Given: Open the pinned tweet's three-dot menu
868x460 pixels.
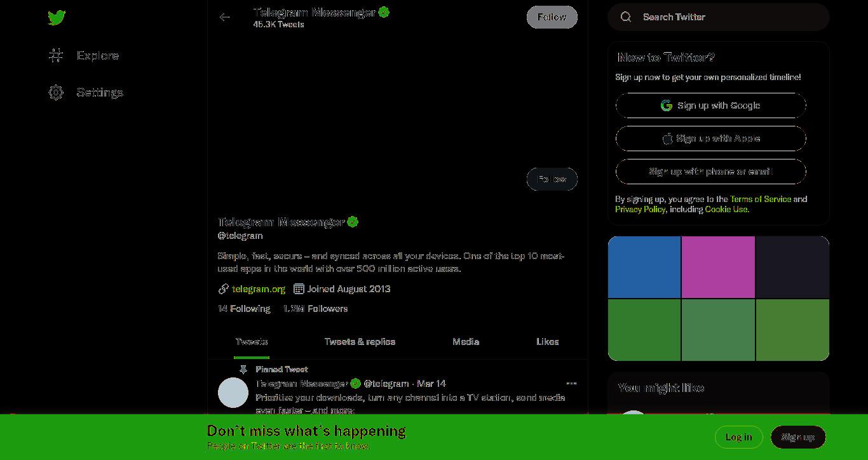Looking at the screenshot, I should click(x=571, y=383).
